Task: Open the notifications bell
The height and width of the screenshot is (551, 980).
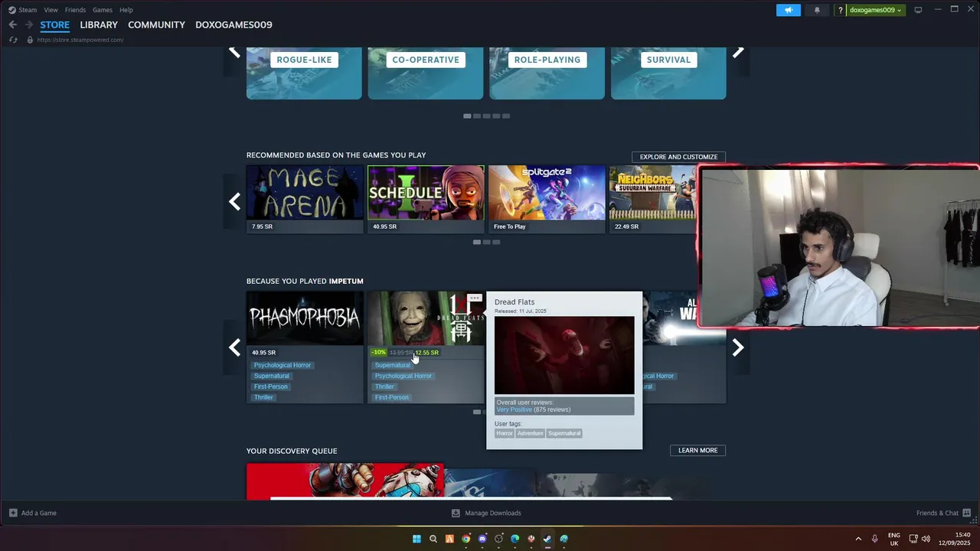Action: (817, 10)
